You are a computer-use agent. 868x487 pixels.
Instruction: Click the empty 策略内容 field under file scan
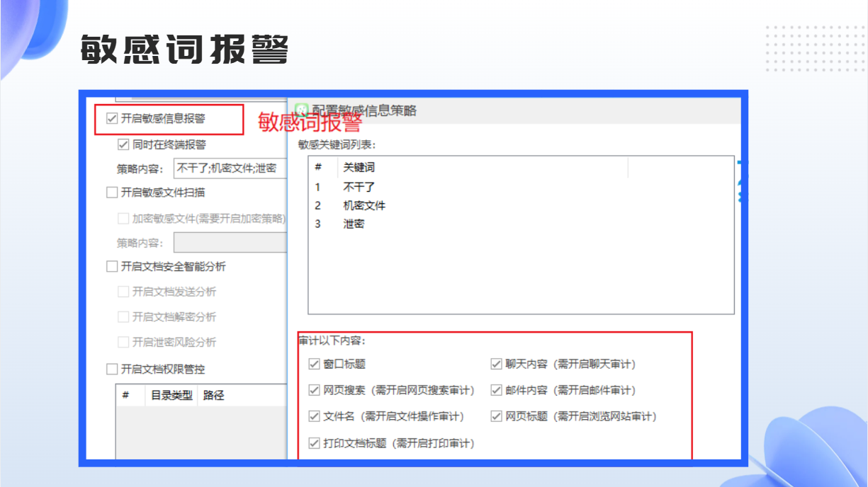tap(230, 243)
